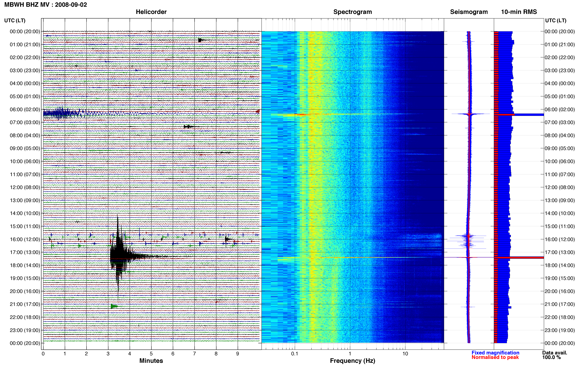Screen dimensions: 588x368
Task: Click the left 10:00 (06:00) time label
Action: pos(25,161)
